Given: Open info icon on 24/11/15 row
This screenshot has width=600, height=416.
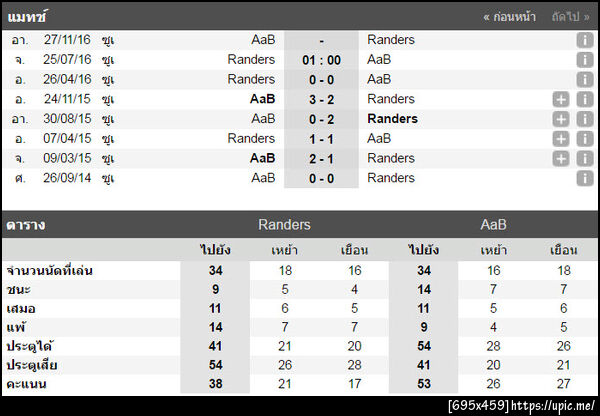Looking at the screenshot, I should [x=585, y=99].
